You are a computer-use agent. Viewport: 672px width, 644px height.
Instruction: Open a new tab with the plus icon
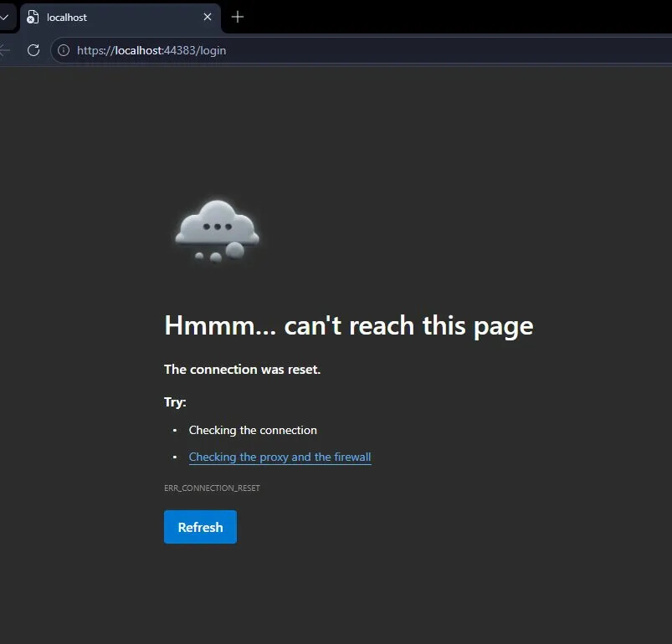(x=238, y=17)
